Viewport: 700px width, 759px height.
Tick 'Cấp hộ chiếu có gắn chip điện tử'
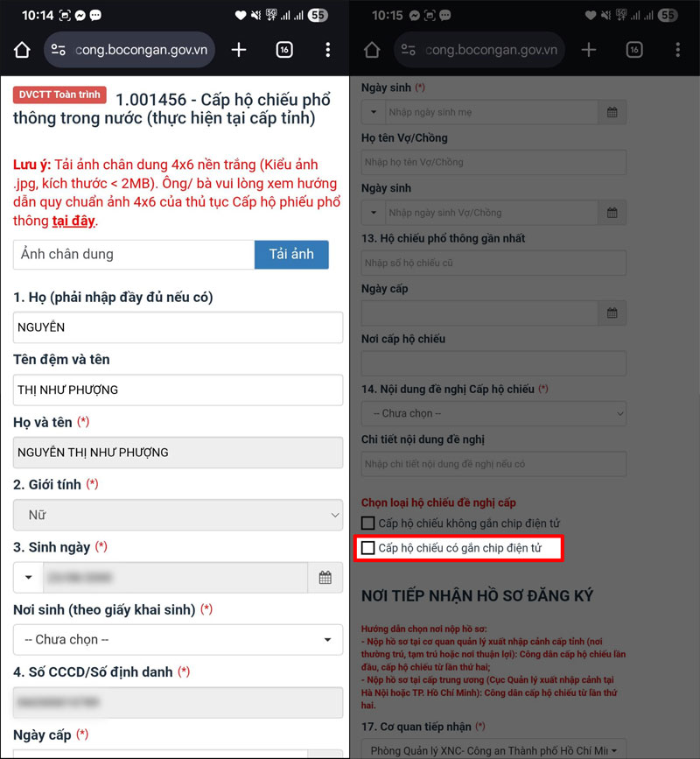[x=368, y=548]
